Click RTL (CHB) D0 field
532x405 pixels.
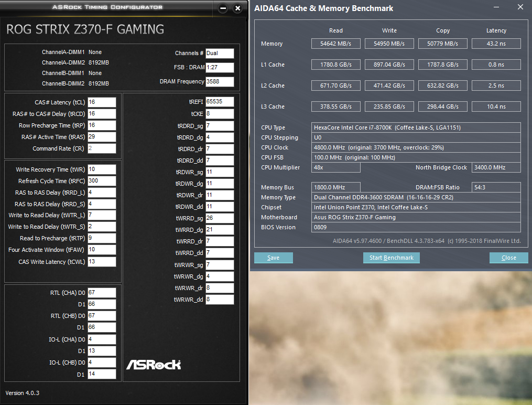102,316
